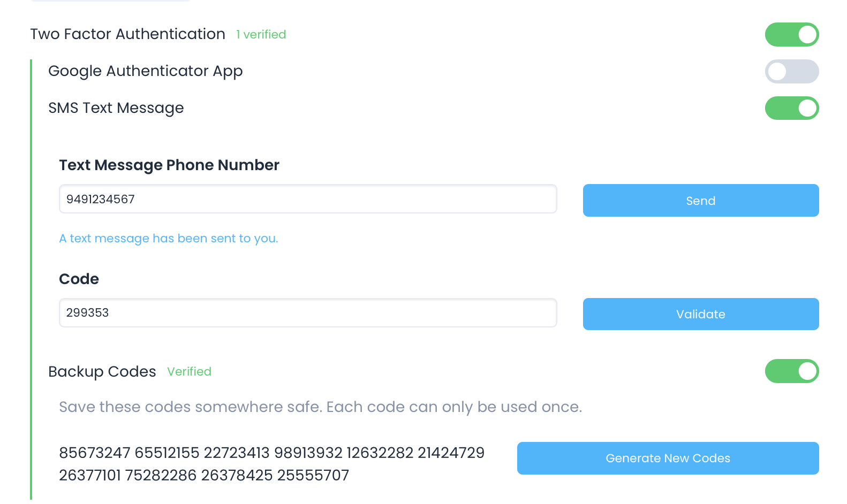Image resolution: width=847 pixels, height=504 pixels.
Task: Click the Text Message Phone Number heading
Action: (x=169, y=165)
